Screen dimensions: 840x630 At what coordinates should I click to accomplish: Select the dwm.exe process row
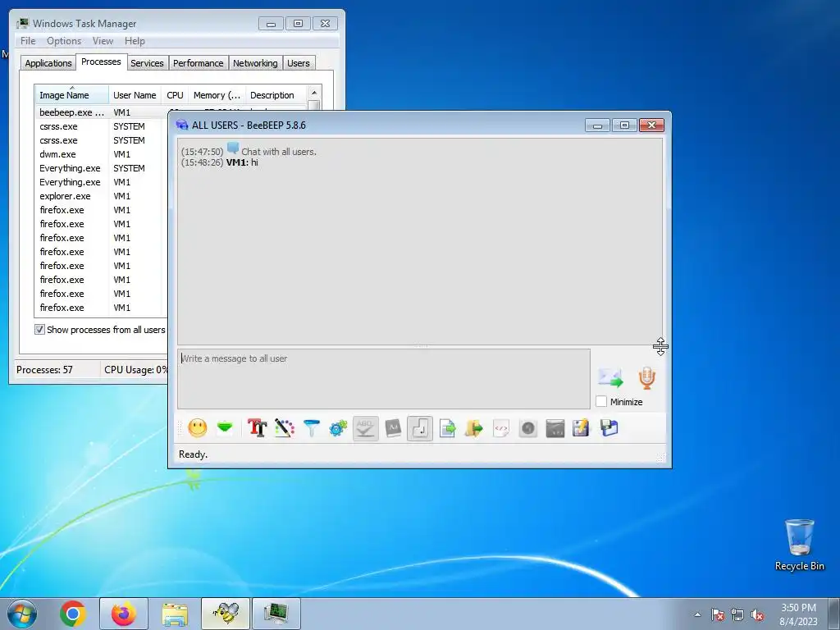102,154
